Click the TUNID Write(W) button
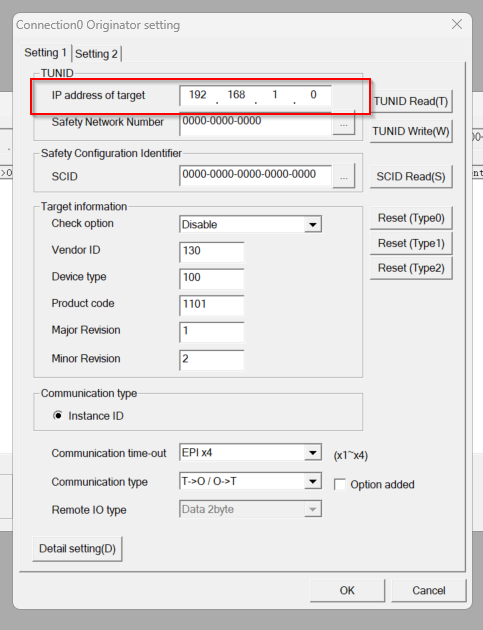 click(411, 131)
